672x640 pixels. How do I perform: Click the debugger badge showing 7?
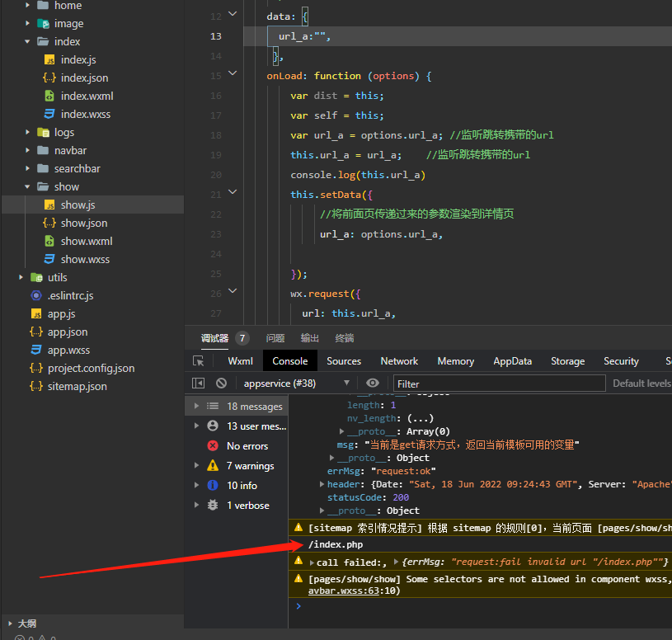tap(242, 338)
